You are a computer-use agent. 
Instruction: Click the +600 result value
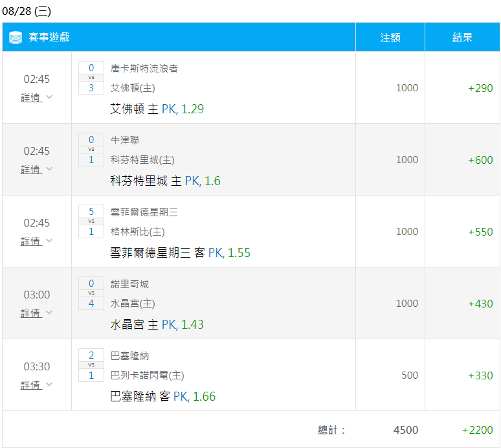(x=480, y=160)
